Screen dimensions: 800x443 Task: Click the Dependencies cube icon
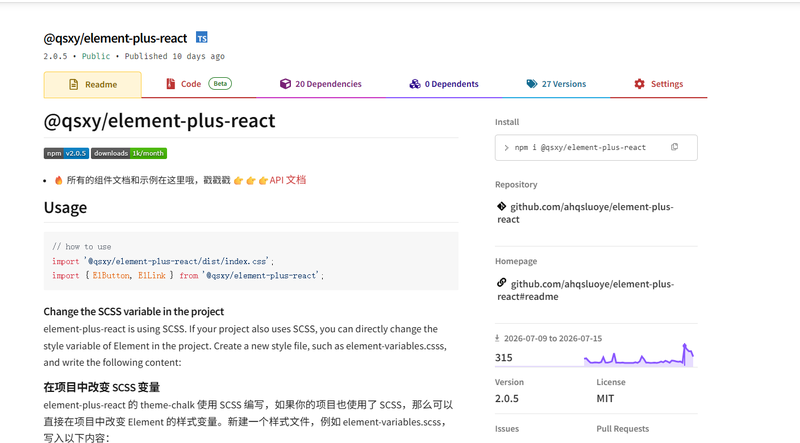285,84
